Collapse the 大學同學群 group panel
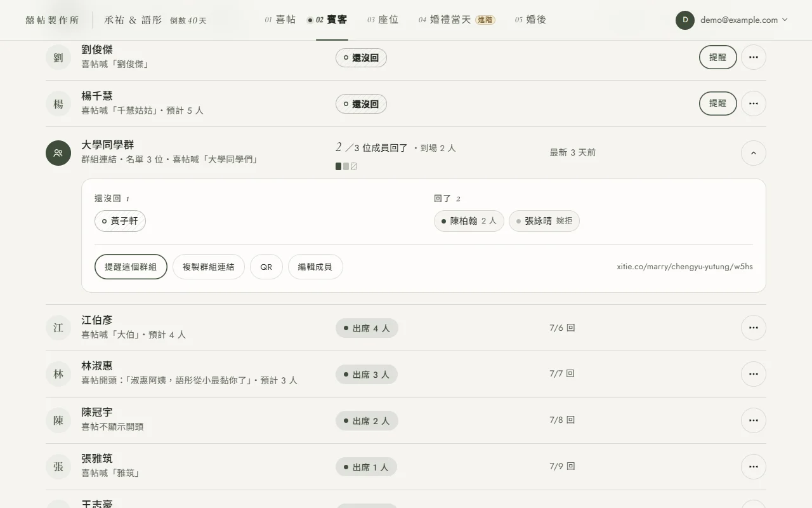Viewport: 812px width, 508px height. (x=753, y=153)
